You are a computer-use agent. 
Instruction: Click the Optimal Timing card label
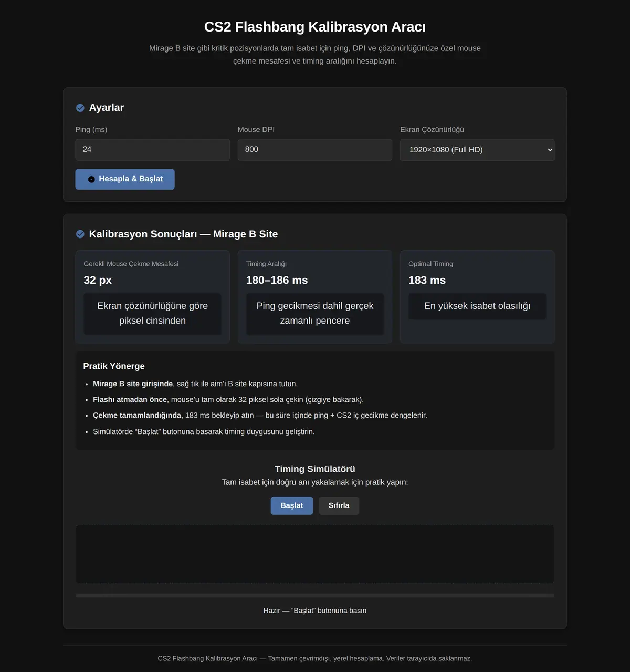(430, 264)
